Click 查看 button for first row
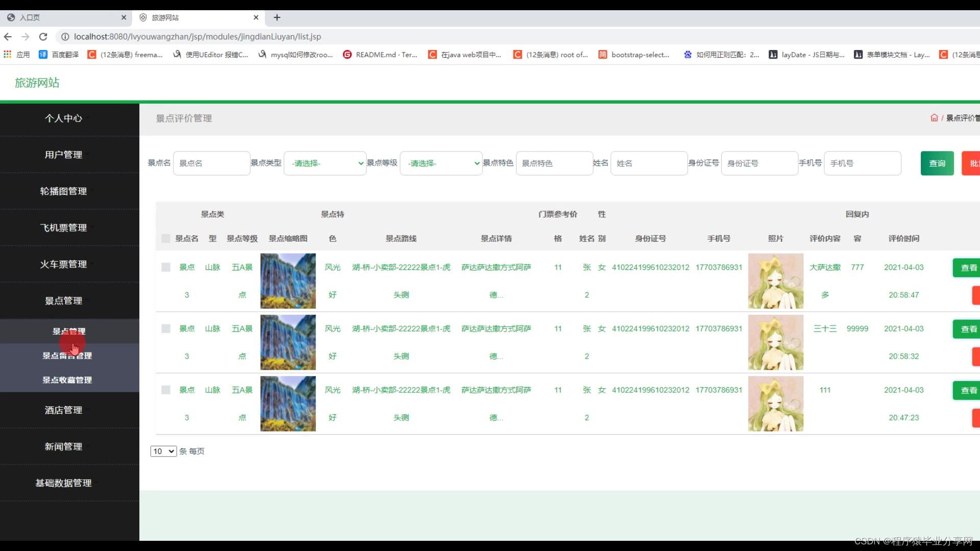 (966, 268)
